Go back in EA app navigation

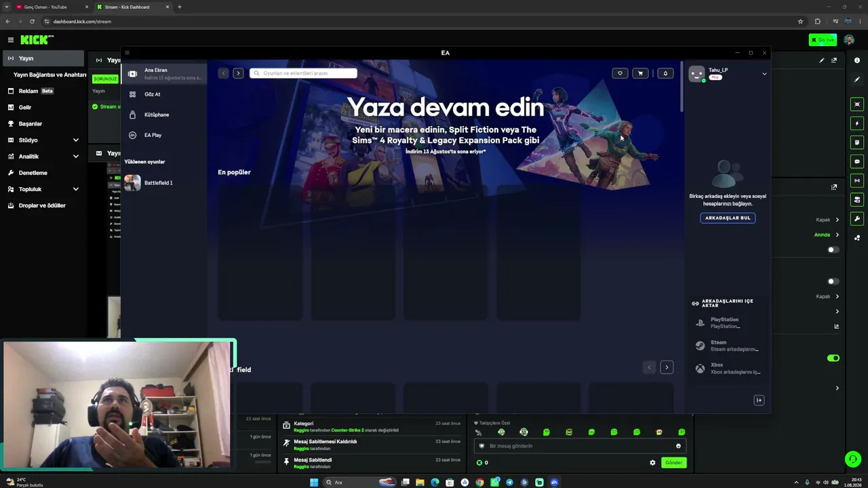pyautogui.click(x=223, y=73)
